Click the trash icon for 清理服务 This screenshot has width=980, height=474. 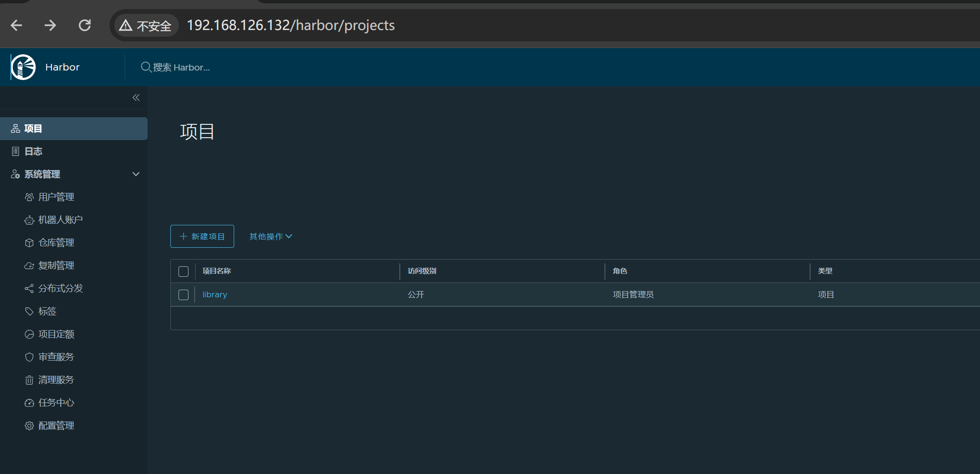(x=29, y=380)
